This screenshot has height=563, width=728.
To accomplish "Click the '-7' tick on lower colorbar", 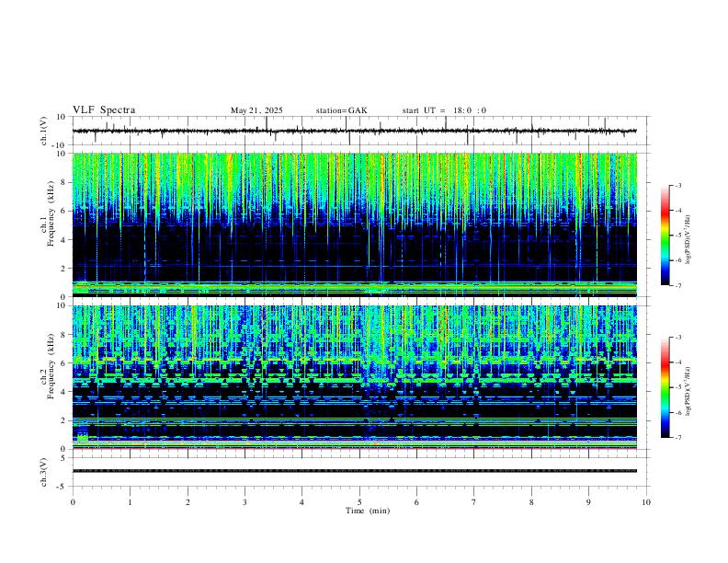I will (x=677, y=438).
